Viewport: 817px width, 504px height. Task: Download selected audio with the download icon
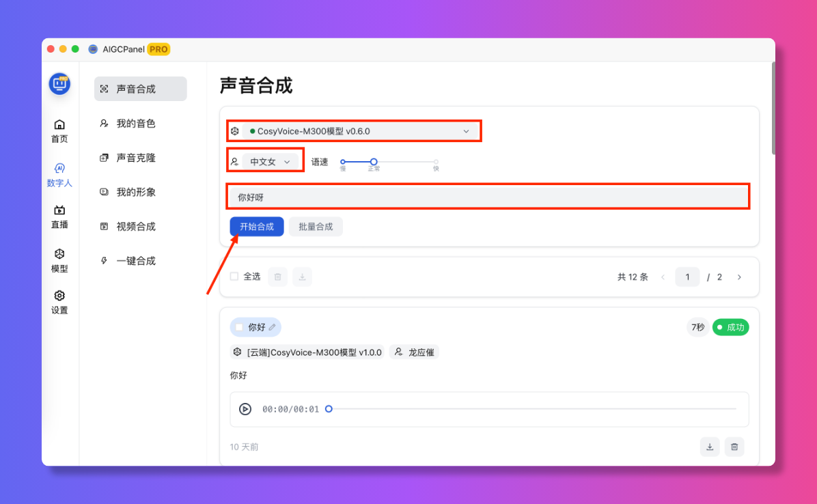302,277
